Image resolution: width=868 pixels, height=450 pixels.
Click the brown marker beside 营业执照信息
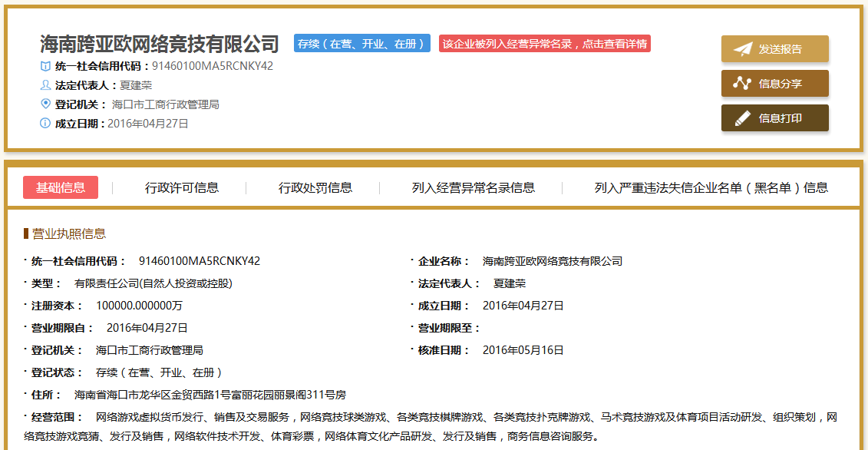coord(26,233)
